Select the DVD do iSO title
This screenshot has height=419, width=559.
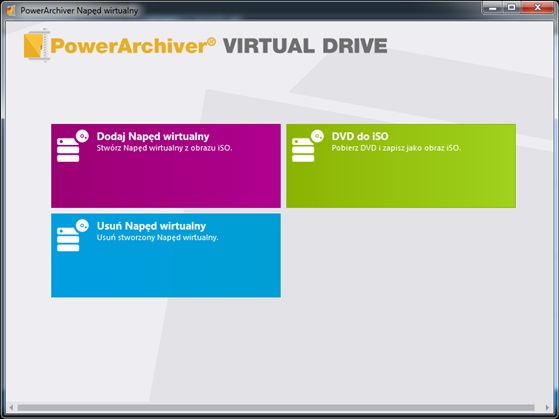click(x=360, y=136)
